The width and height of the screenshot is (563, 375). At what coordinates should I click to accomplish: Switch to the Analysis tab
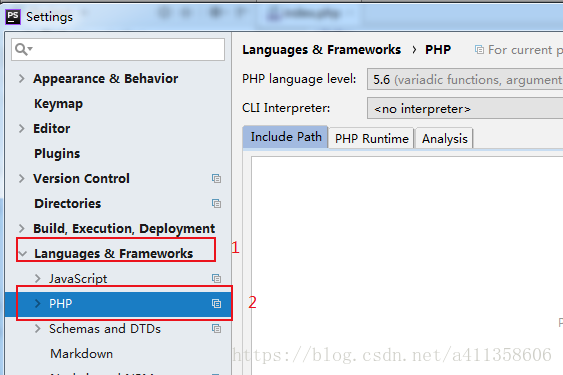(x=444, y=138)
